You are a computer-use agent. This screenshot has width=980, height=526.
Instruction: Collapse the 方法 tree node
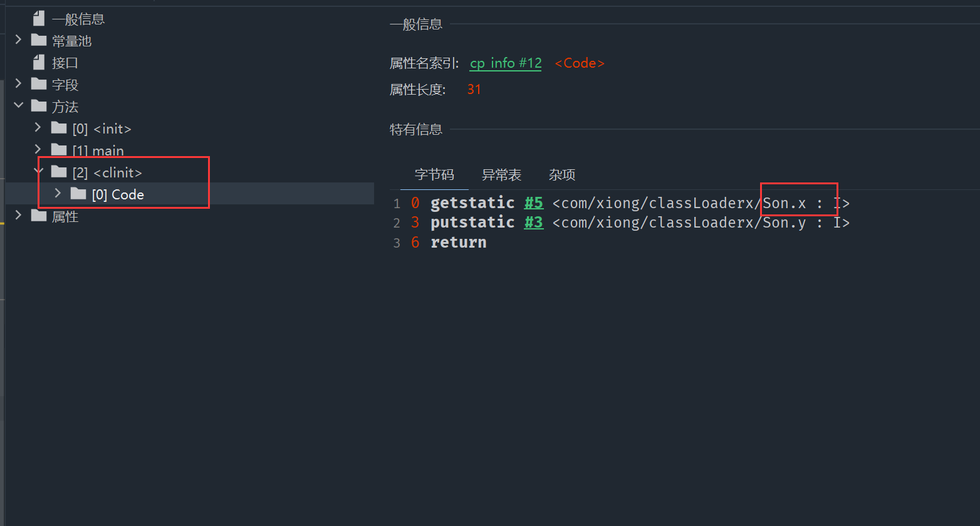tap(18, 106)
